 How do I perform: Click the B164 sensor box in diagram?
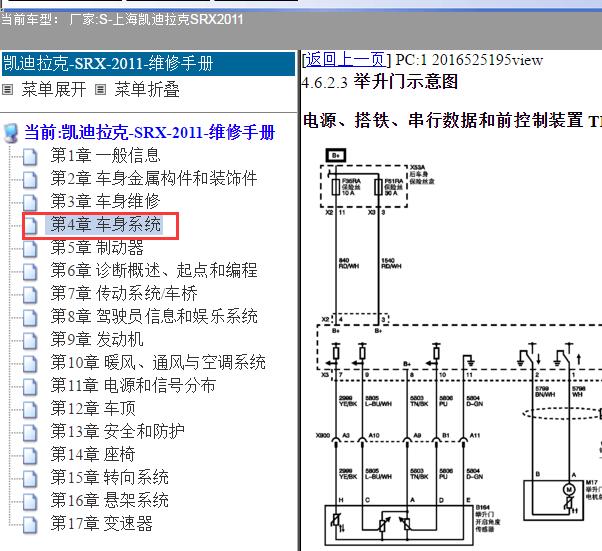[399, 525]
